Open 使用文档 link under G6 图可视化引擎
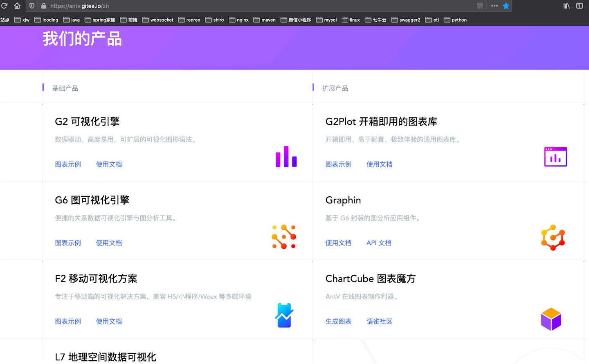The image size is (589, 364). pos(109,243)
